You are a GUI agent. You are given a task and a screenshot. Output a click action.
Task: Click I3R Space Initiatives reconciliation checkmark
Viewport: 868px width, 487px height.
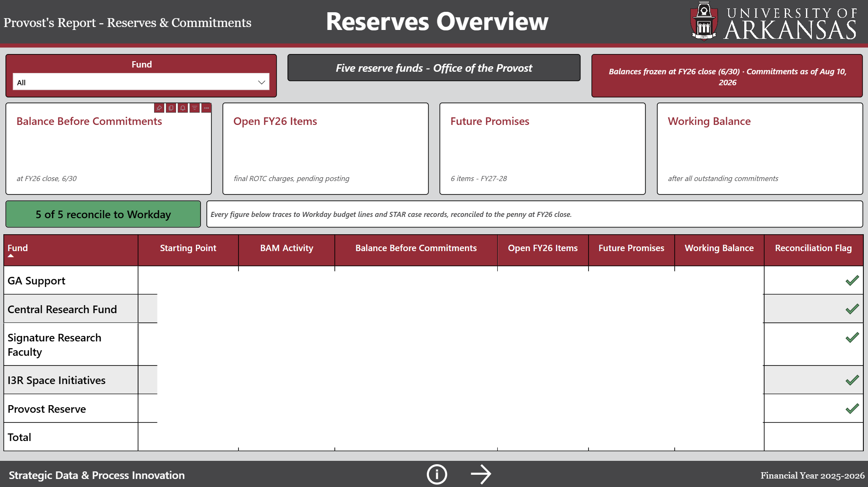[852, 380]
